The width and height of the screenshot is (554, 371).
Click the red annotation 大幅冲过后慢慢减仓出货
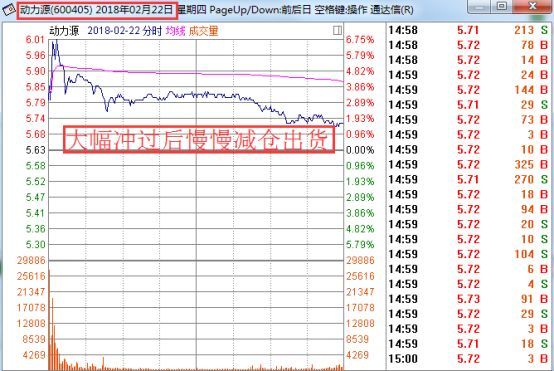click(x=199, y=140)
